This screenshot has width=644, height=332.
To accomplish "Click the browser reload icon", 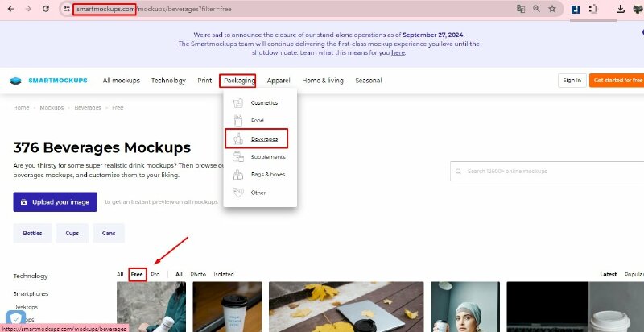I will [x=46, y=9].
